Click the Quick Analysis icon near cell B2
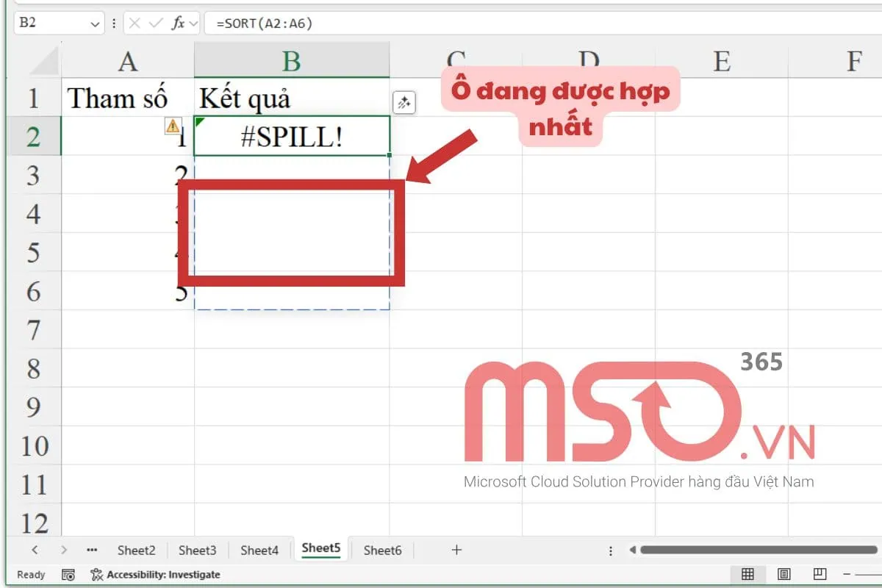Viewport: 882px width, 588px height. 404,102
